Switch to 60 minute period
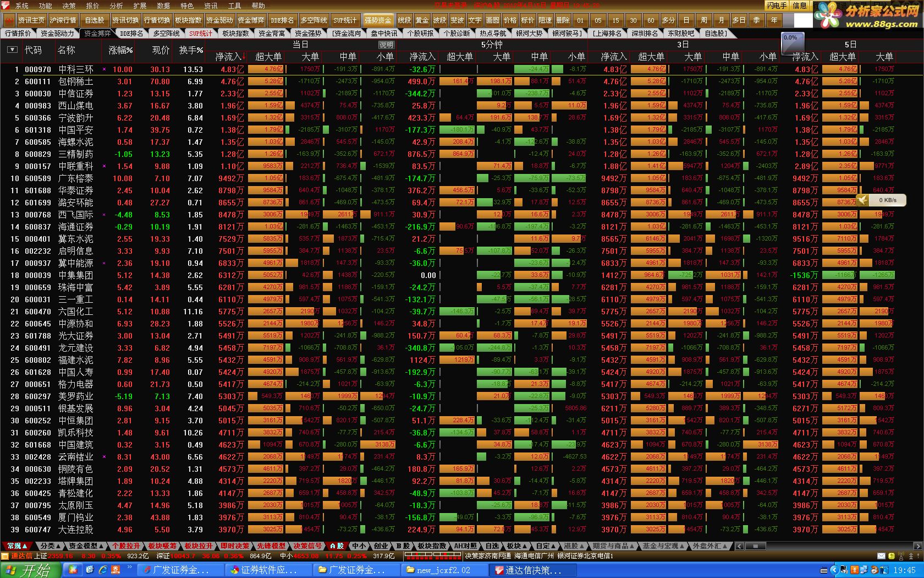The image size is (924, 578). [x=651, y=20]
